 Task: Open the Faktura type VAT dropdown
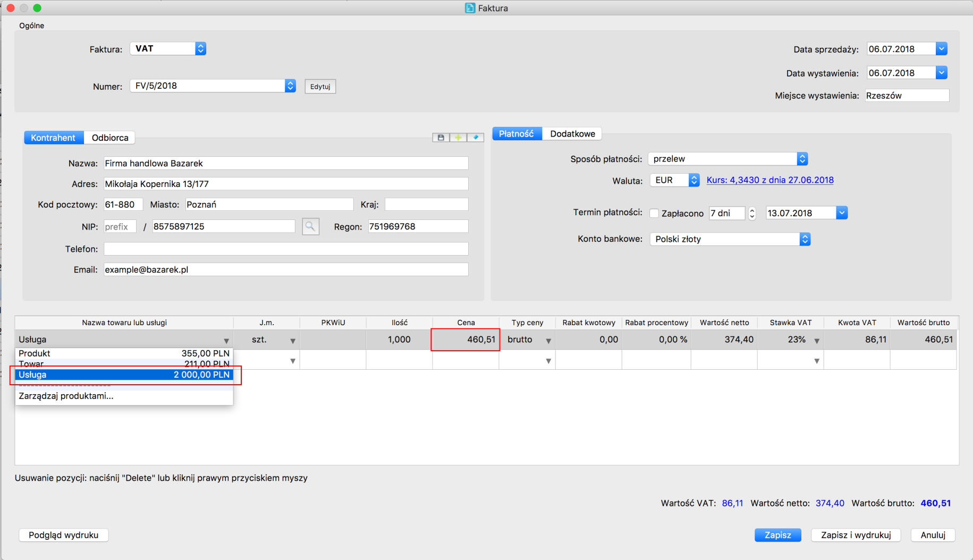click(168, 48)
